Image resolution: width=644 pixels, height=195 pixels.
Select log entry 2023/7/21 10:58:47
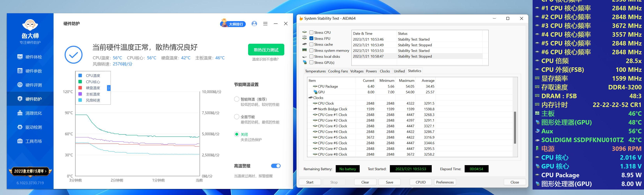[x=417, y=56]
